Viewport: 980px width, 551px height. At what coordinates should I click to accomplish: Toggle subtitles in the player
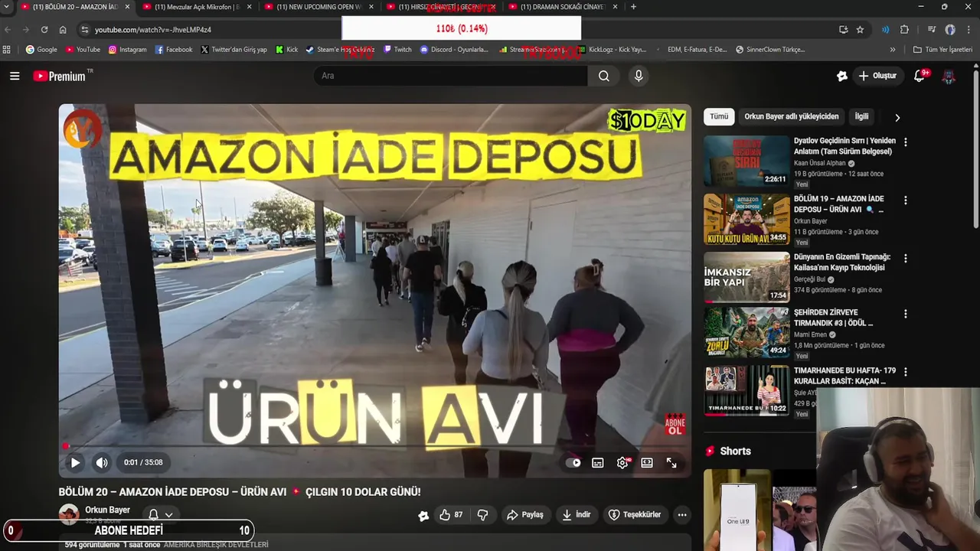[x=598, y=462]
